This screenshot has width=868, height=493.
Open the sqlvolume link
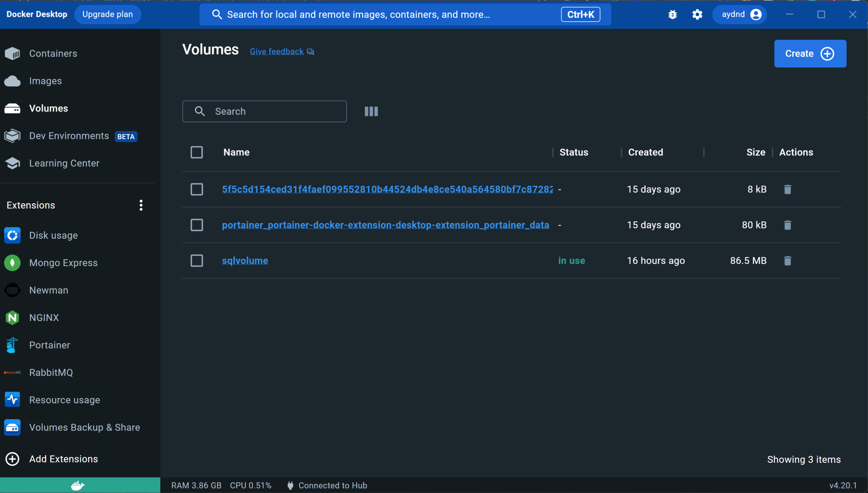tap(245, 261)
